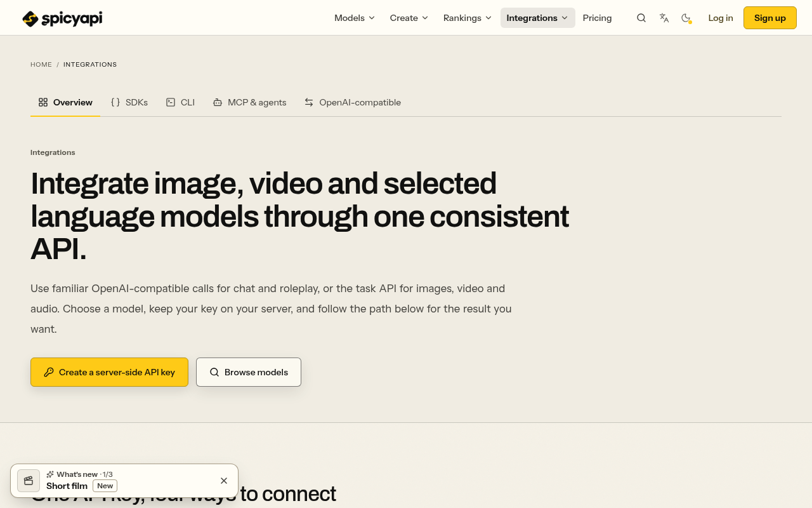Open the Short film announcement
812x508 pixels.
pos(67,486)
